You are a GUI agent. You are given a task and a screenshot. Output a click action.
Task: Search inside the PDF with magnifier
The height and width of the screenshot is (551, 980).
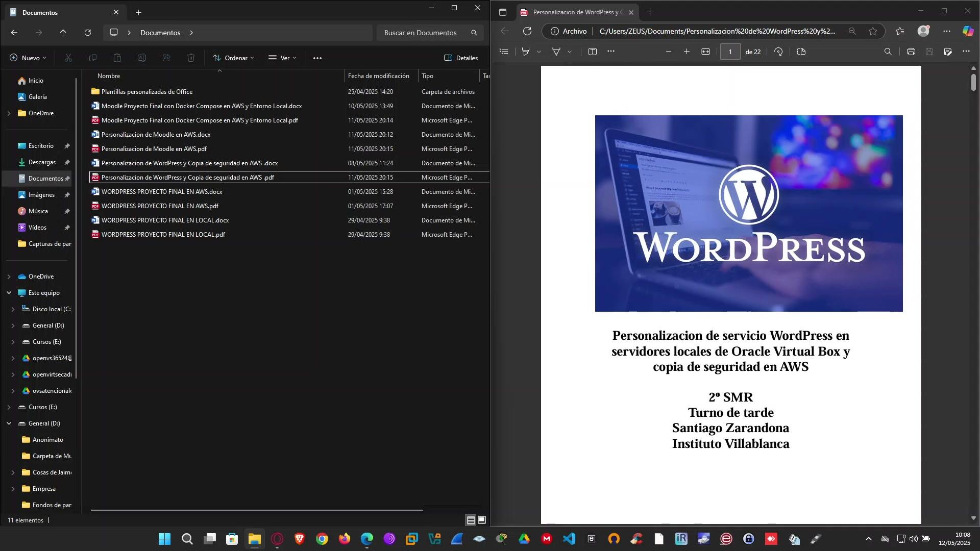click(888, 52)
